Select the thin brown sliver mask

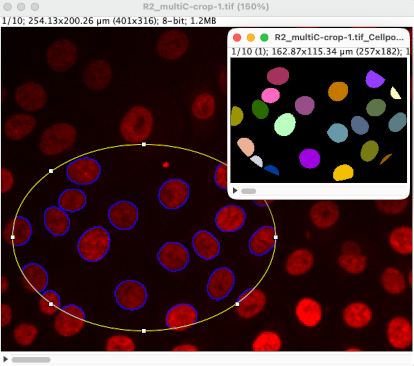pos(386,159)
